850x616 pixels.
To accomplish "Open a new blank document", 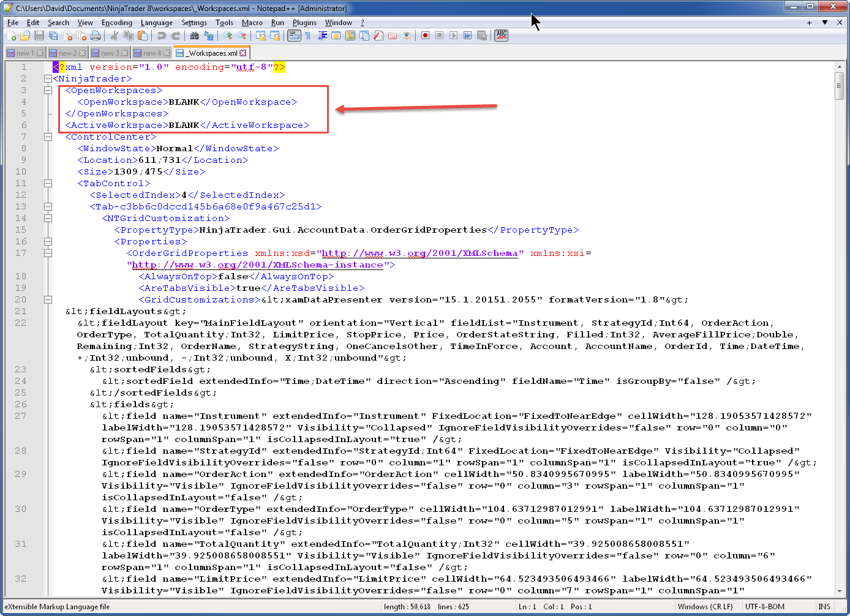I will point(11,36).
